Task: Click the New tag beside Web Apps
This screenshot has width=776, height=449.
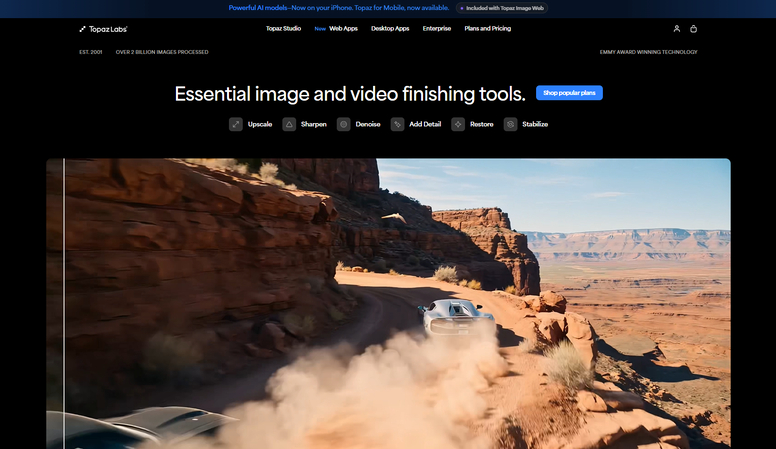Action: (320, 29)
